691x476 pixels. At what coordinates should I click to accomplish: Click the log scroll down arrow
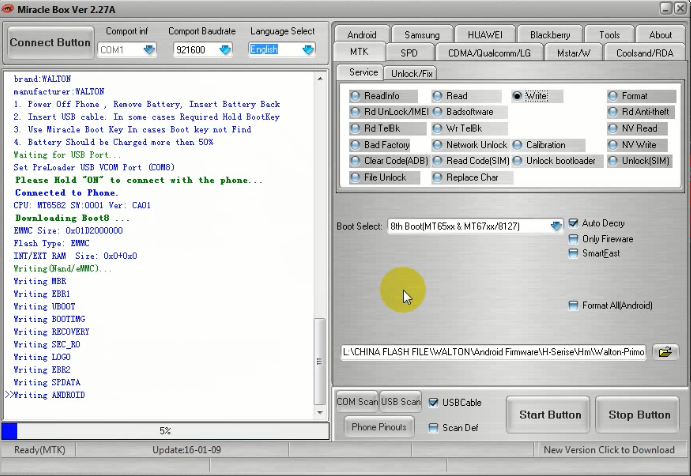[320, 413]
